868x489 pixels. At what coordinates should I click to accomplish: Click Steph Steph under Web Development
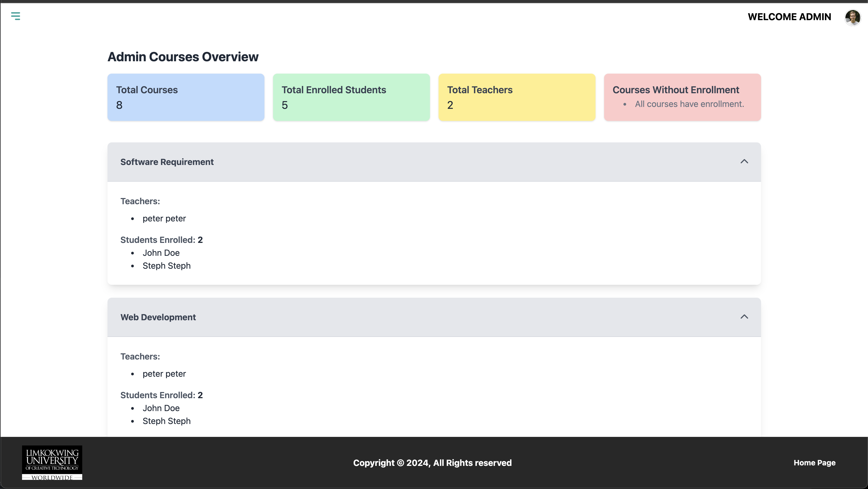tap(166, 421)
